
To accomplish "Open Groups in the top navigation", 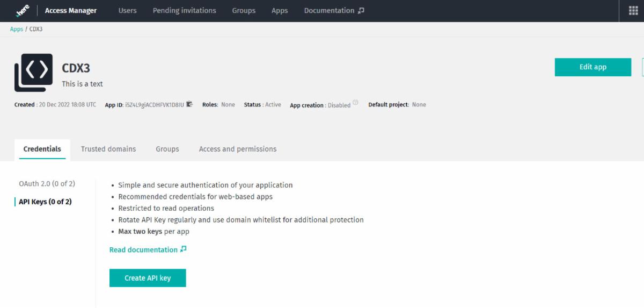I will (244, 11).
